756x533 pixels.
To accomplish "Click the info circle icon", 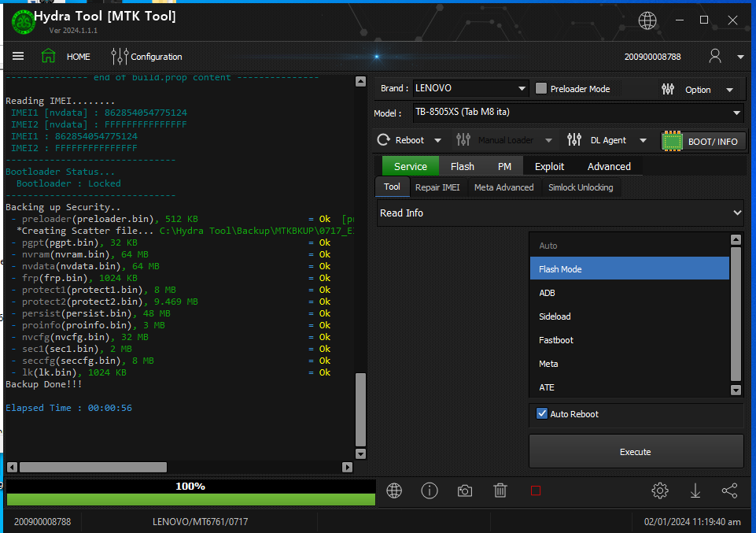I will click(429, 490).
